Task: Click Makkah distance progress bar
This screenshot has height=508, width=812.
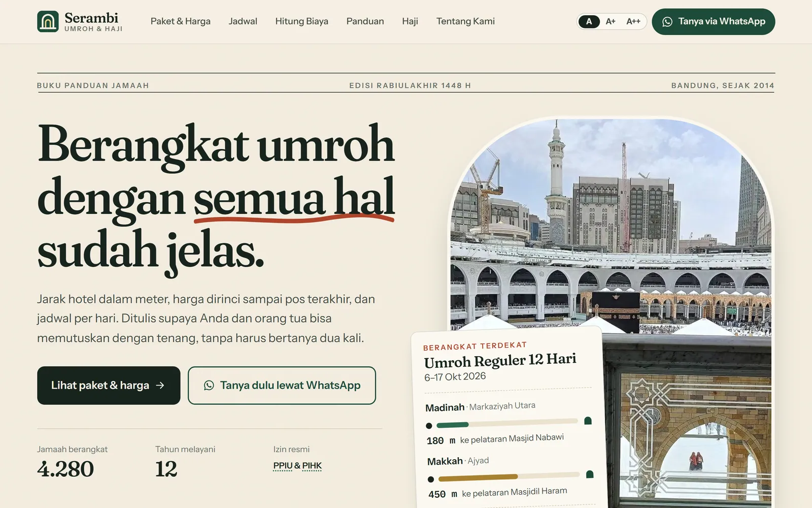Action: click(x=509, y=477)
